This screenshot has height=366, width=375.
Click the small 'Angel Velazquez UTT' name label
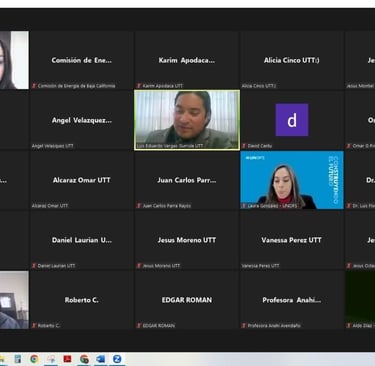coord(53,146)
